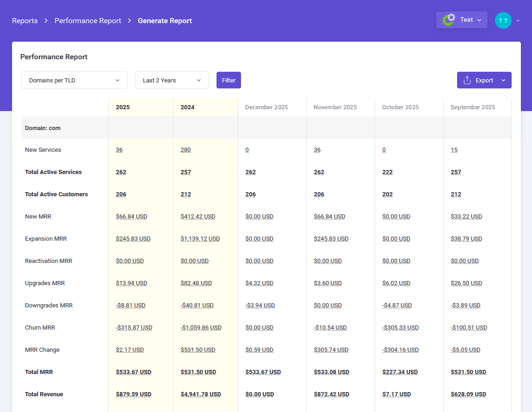Viewport: 532px width, 412px height.
Task: Click 2024 New Services value 280
Action: (x=186, y=150)
